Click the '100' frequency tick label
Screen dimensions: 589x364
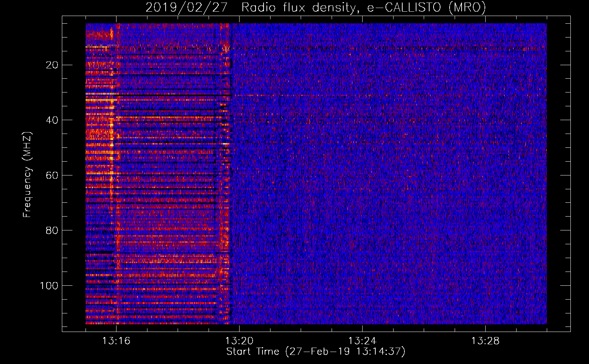(x=49, y=286)
